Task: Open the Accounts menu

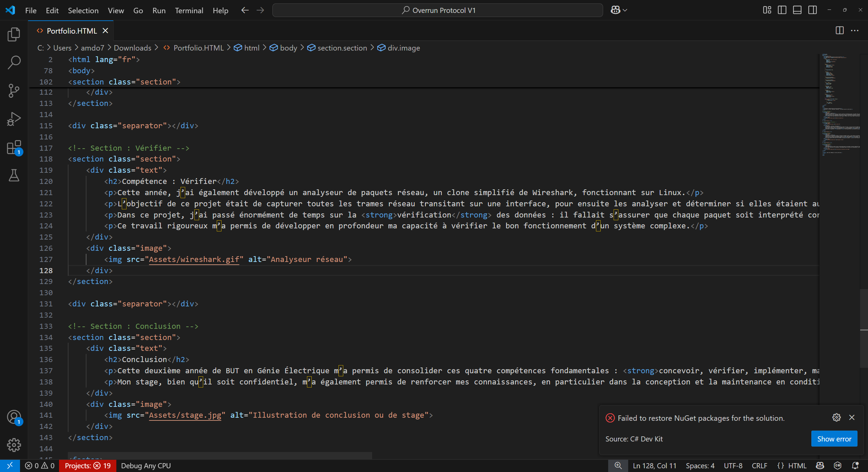Action: (14, 417)
